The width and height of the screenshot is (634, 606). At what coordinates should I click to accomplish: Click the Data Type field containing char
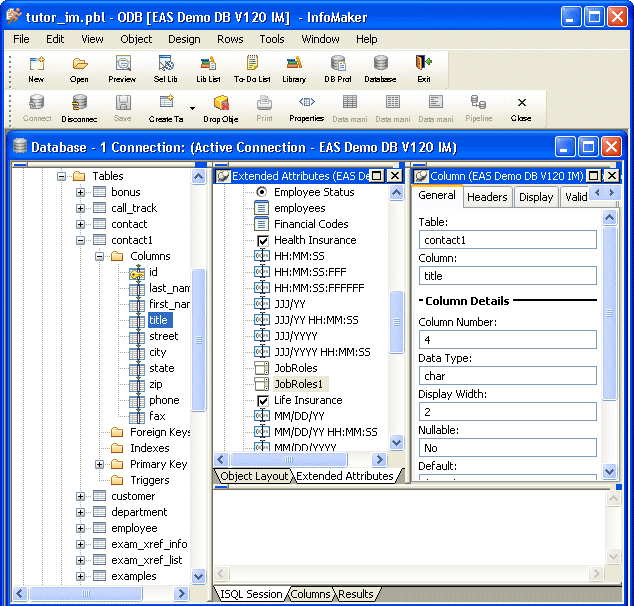pyautogui.click(x=507, y=376)
